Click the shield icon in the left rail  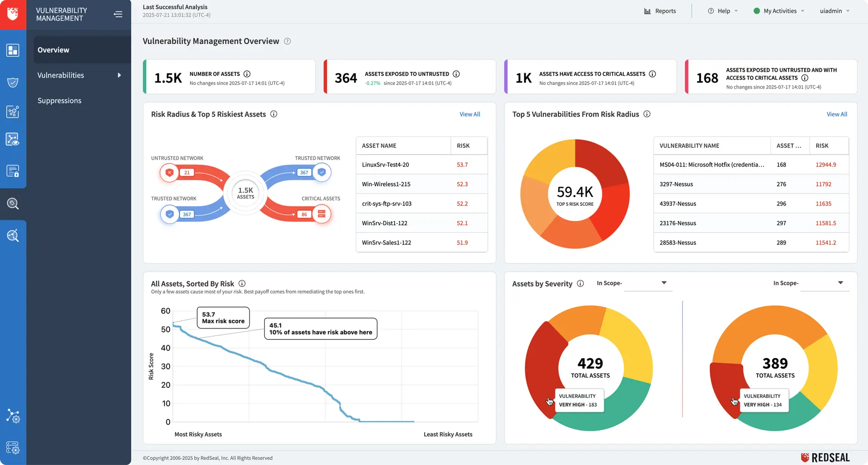13,82
